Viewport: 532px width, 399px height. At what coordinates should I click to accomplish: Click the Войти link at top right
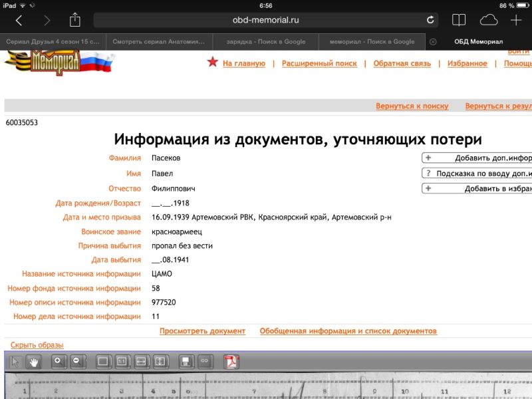[x=519, y=52]
